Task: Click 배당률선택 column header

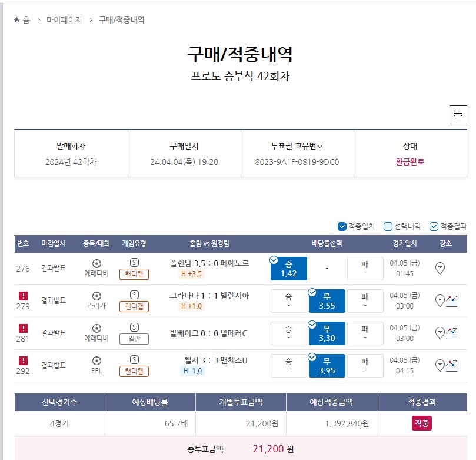Action: coord(327,243)
